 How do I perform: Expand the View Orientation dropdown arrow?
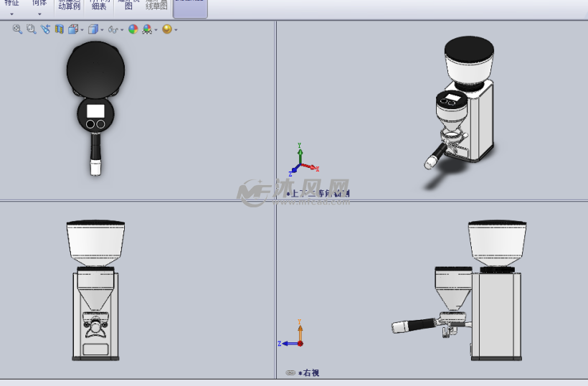pos(82,30)
